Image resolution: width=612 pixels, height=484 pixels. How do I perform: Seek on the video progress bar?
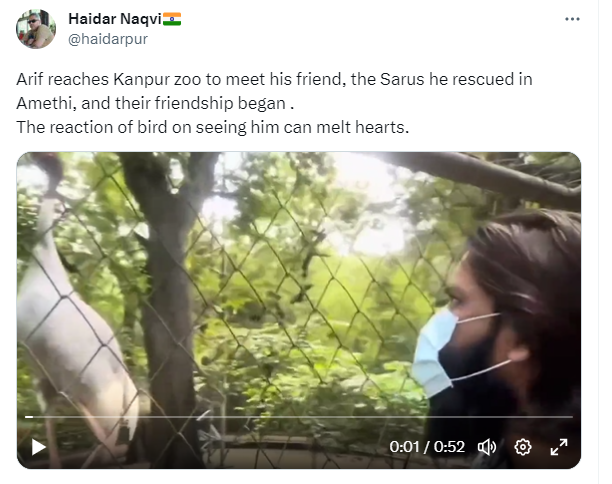click(x=299, y=417)
